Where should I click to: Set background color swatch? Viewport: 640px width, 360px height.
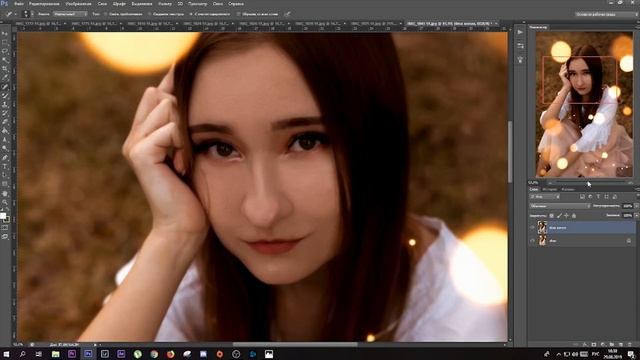(7, 220)
